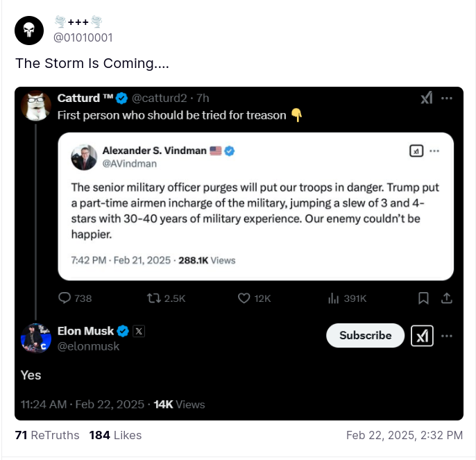476x460 pixels.
Task: Click Elon Musk's profile photo
Action: (35, 338)
